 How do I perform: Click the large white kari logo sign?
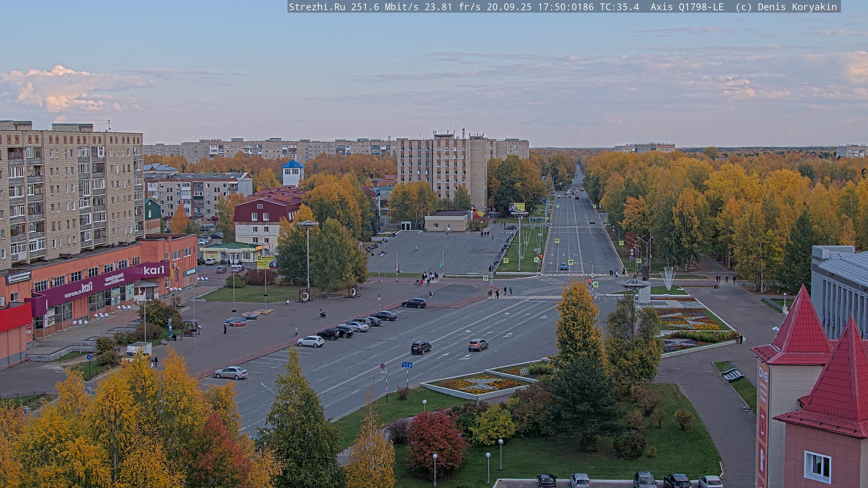(x=154, y=270)
